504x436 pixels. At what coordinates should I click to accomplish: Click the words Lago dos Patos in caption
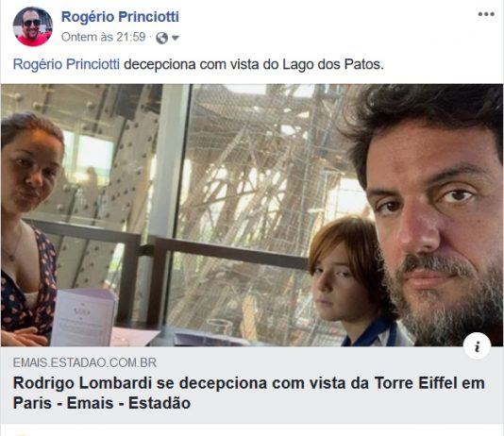click(x=333, y=64)
